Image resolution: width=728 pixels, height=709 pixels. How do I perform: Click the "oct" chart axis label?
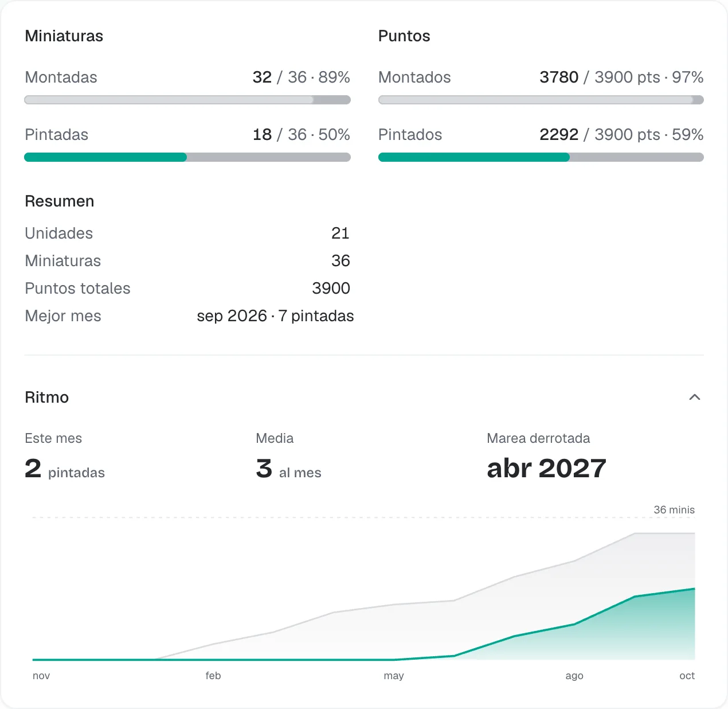point(687,676)
